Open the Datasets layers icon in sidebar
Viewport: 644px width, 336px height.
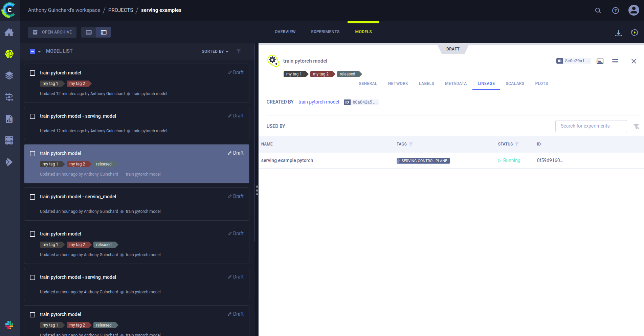[9, 75]
